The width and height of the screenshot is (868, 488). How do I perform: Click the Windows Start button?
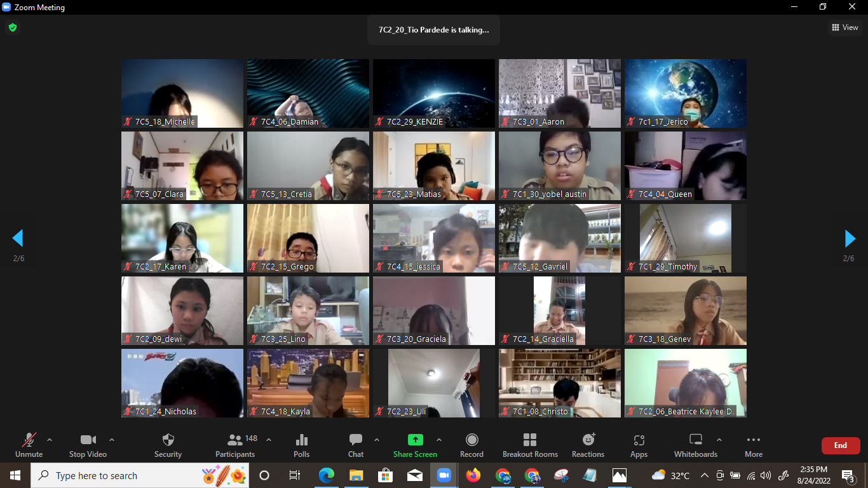15,475
